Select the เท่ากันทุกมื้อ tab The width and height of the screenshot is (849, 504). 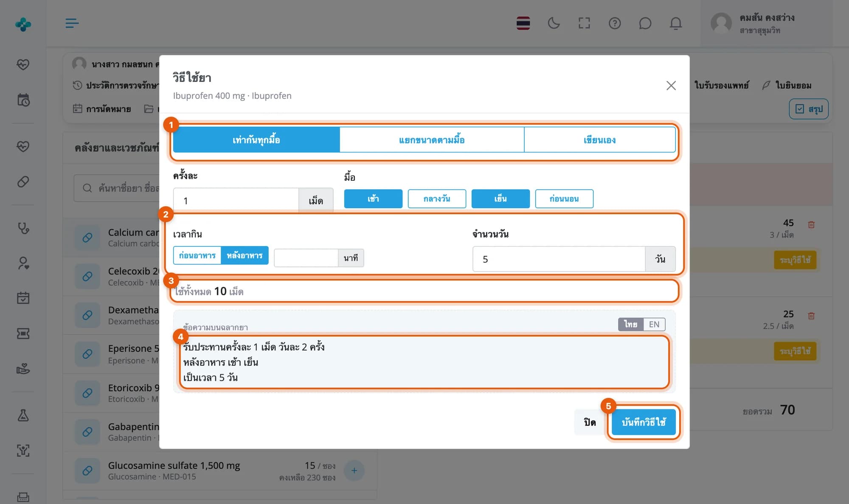point(256,140)
